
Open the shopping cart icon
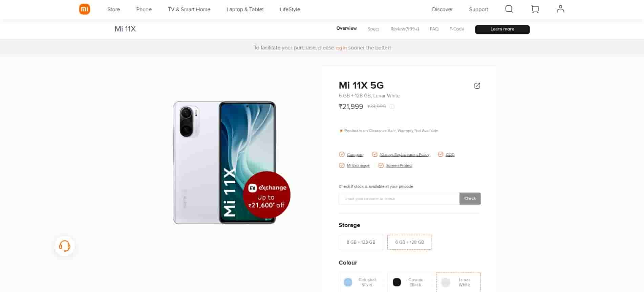click(x=535, y=9)
